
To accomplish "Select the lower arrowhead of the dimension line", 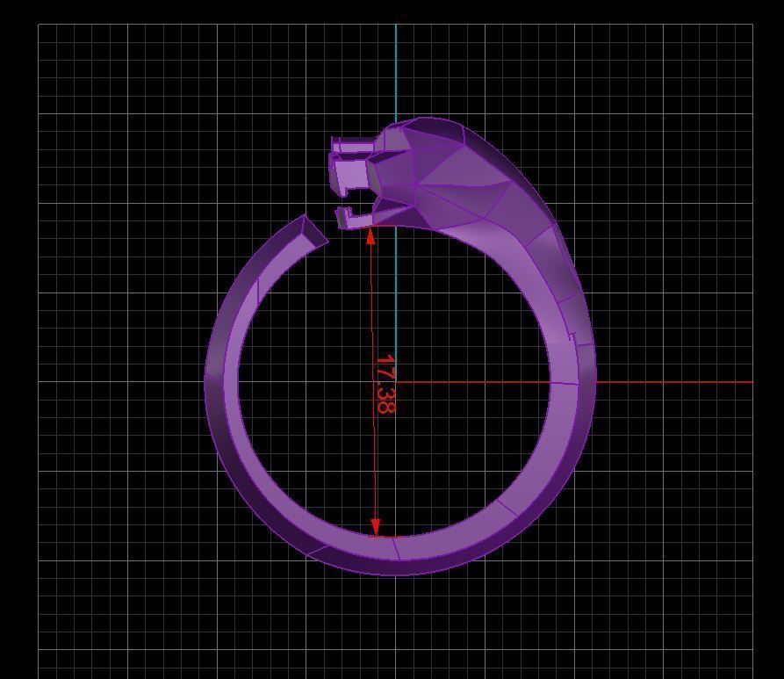I will point(376,527).
